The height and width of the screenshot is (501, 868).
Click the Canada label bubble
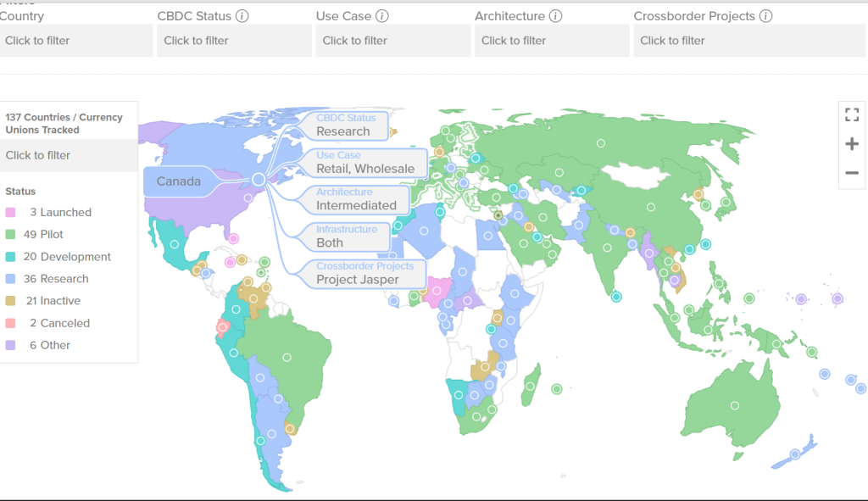(179, 181)
